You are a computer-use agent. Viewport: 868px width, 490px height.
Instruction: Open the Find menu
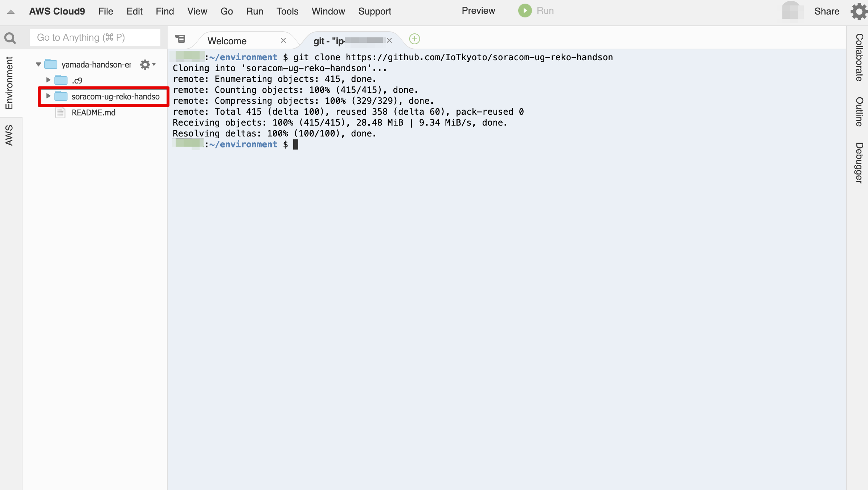point(165,11)
